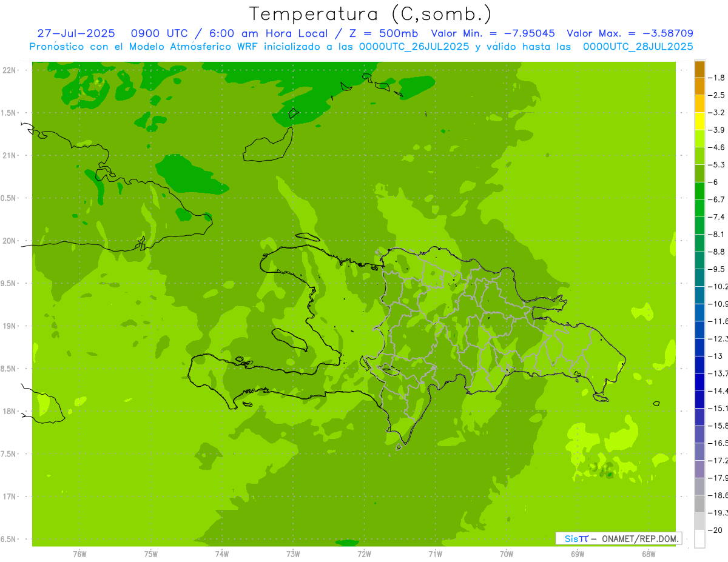Click the '19N' latitude label
Viewport: 728px width, 562px height.
(10, 326)
